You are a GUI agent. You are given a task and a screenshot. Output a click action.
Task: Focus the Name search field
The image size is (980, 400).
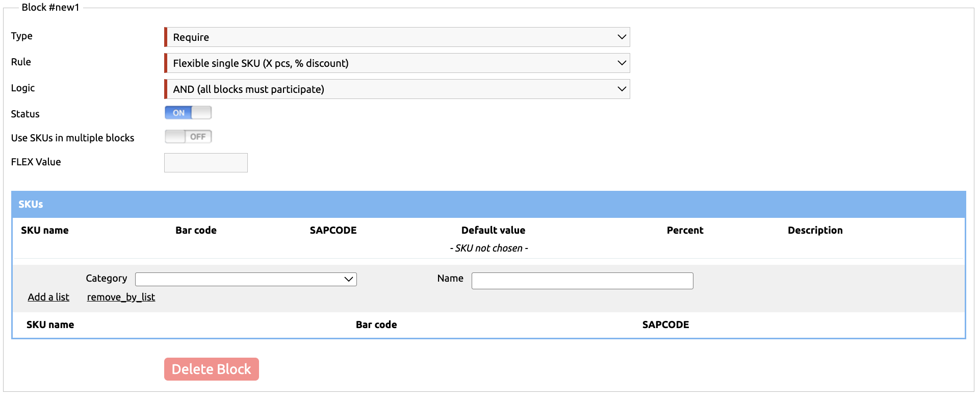click(582, 281)
